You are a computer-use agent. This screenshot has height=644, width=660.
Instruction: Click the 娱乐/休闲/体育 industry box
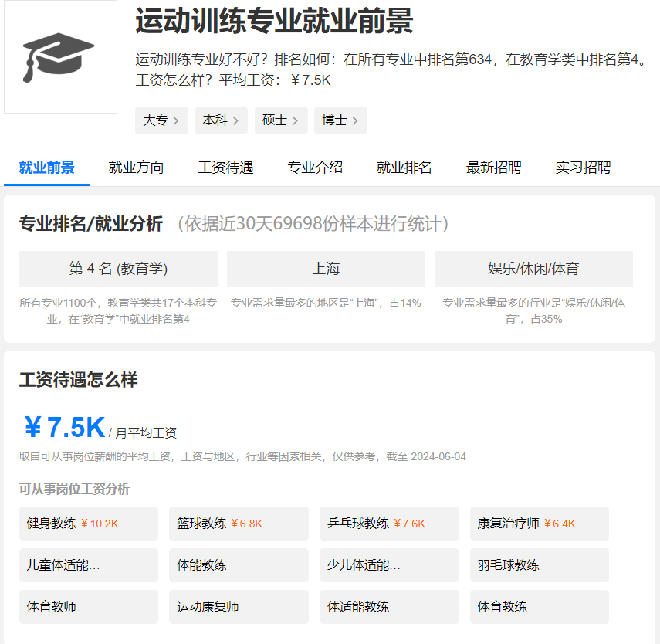point(533,269)
